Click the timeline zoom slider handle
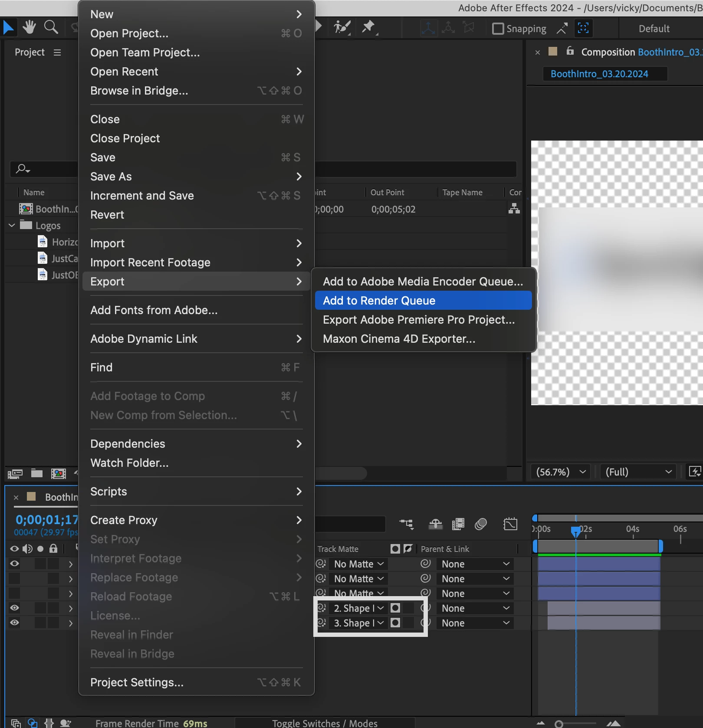This screenshot has height=728, width=703. coord(559,723)
